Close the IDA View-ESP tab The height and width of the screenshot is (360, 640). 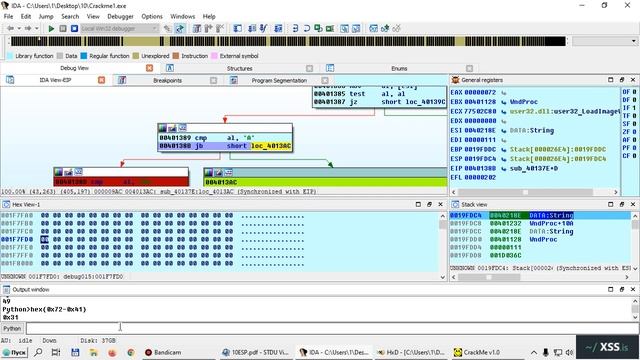(102, 80)
